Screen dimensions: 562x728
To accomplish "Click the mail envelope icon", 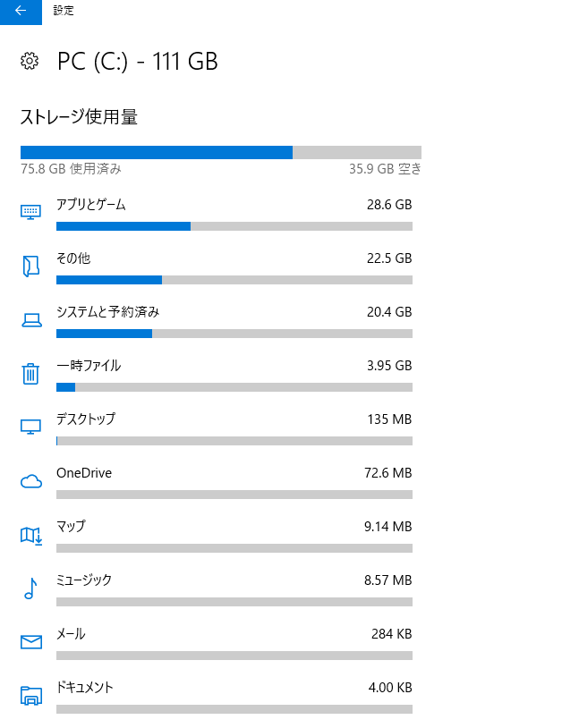I will [31, 642].
